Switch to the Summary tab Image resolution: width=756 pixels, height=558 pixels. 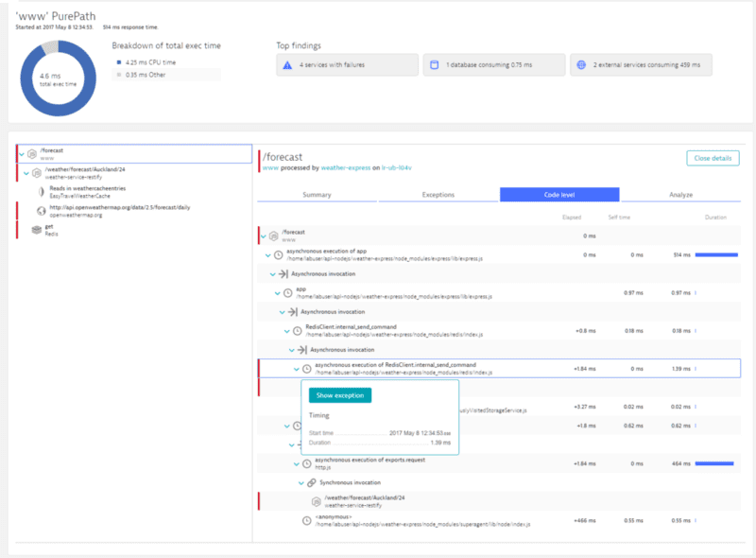pos(317,195)
